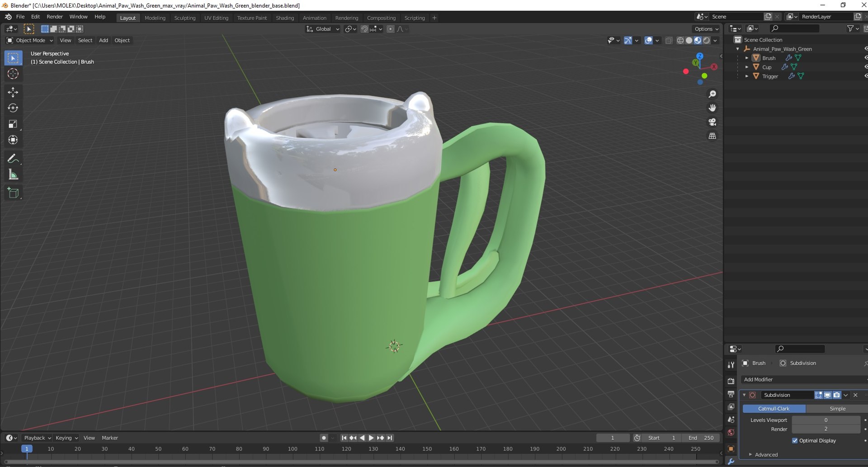Select the Annotate tool

tap(13, 159)
